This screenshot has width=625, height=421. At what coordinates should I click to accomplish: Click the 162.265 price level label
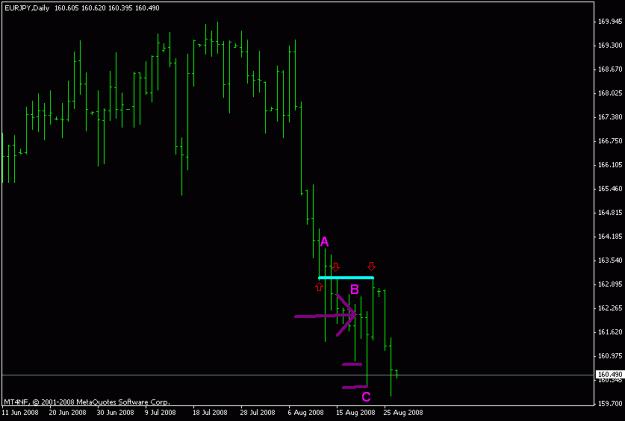(610, 308)
